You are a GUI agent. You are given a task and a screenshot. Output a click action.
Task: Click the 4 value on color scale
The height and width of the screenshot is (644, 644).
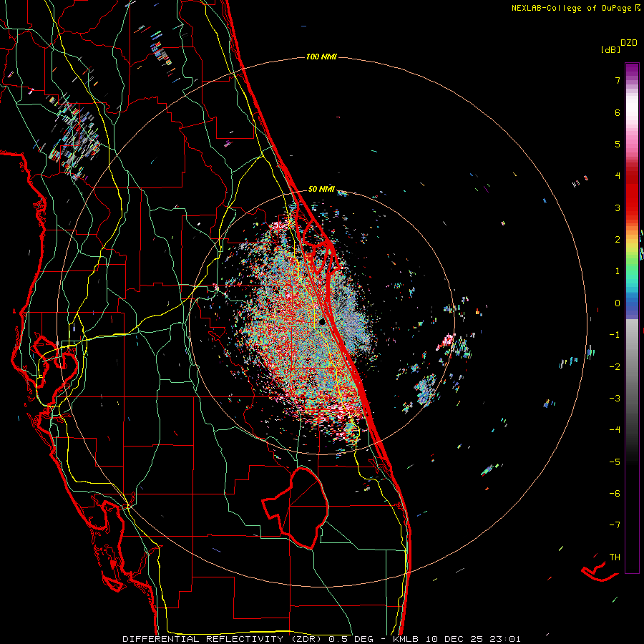618,176
